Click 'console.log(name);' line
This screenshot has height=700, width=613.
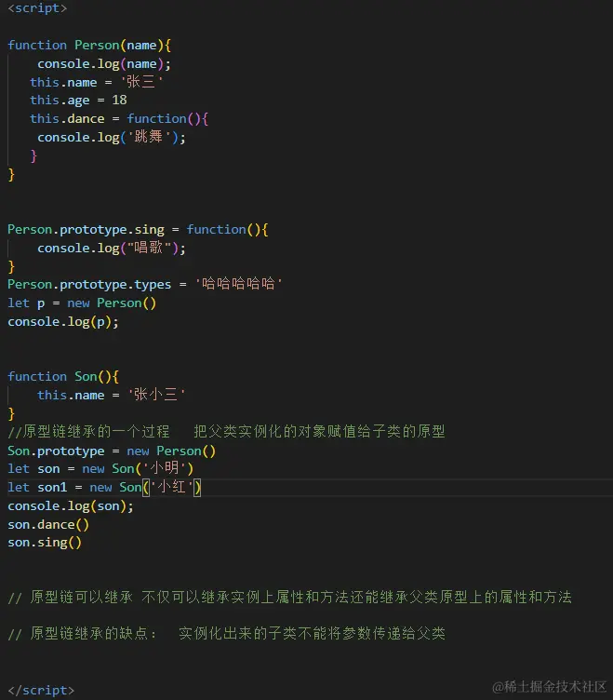pyautogui.click(x=104, y=64)
